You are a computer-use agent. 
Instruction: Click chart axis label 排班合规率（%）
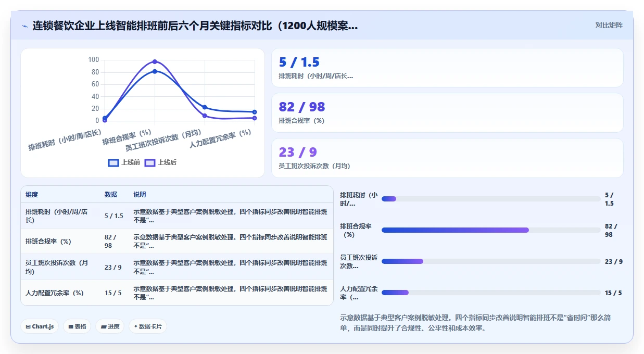127,137
